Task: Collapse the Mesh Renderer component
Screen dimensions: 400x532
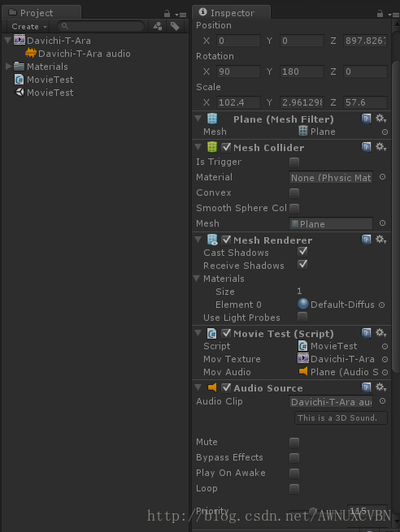Action: (x=198, y=240)
